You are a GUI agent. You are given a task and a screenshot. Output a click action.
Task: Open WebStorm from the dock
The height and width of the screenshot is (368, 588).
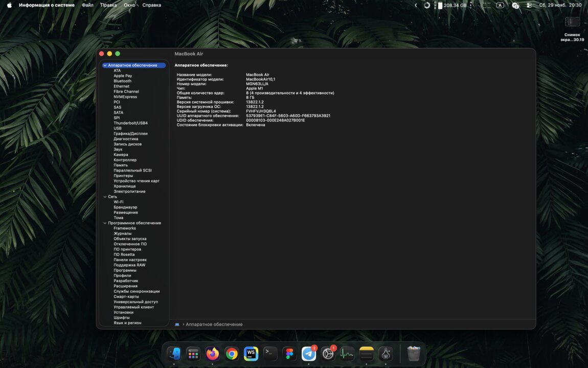[251, 354]
